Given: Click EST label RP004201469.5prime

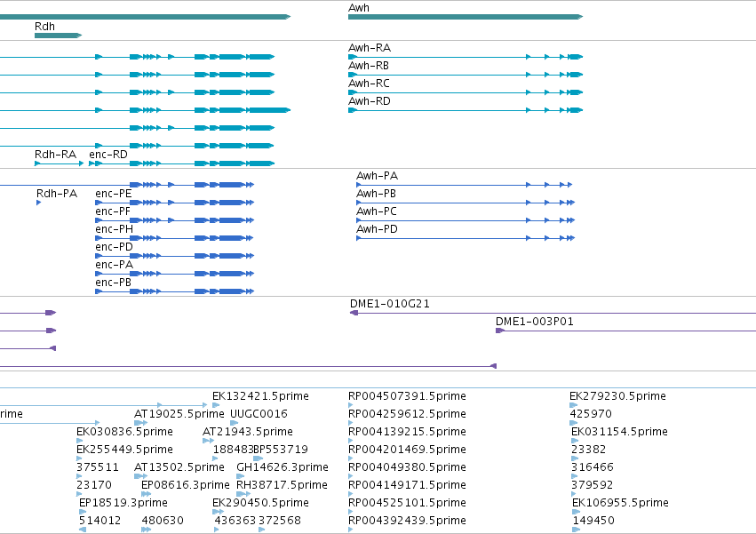Looking at the screenshot, I should click(408, 450).
